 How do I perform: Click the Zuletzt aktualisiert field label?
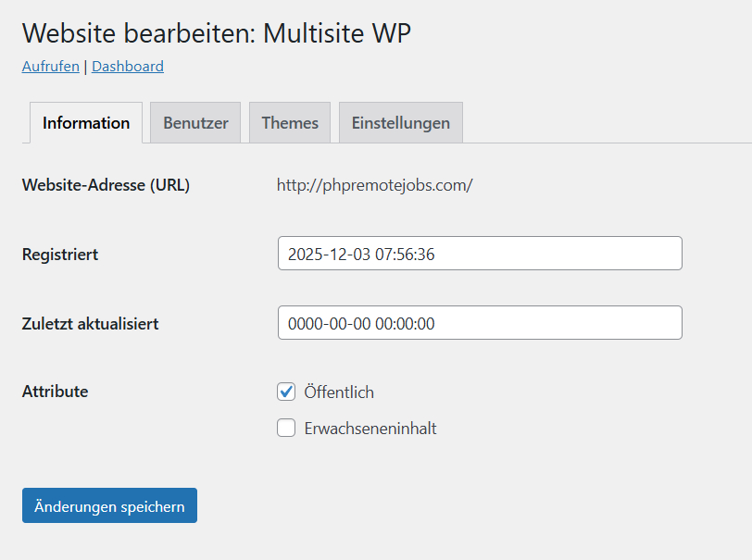pos(91,324)
